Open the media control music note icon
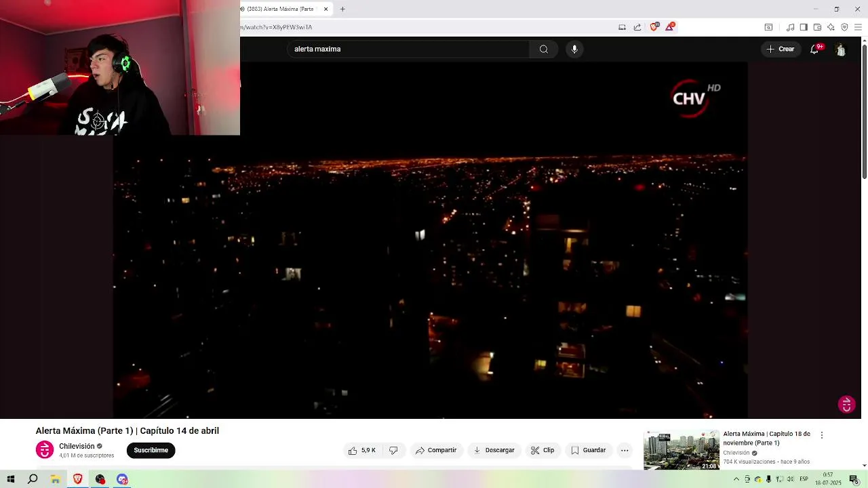This screenshot has width=868, height=488. [x=790, y=27]
